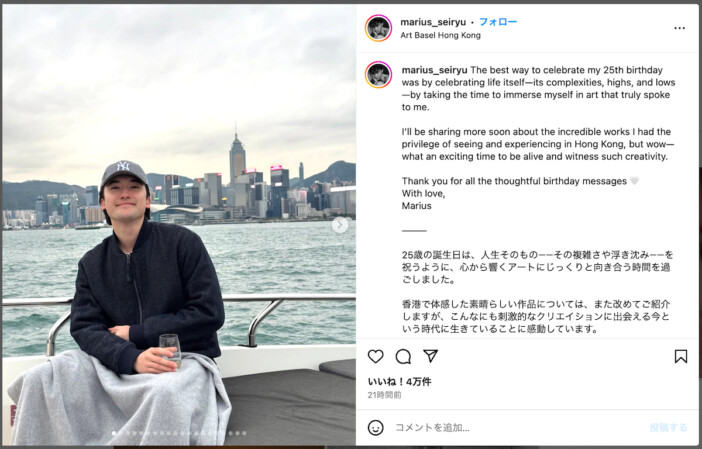Share the post with the paper plane icon
702x449 pixels.
[x=430, y=356]
